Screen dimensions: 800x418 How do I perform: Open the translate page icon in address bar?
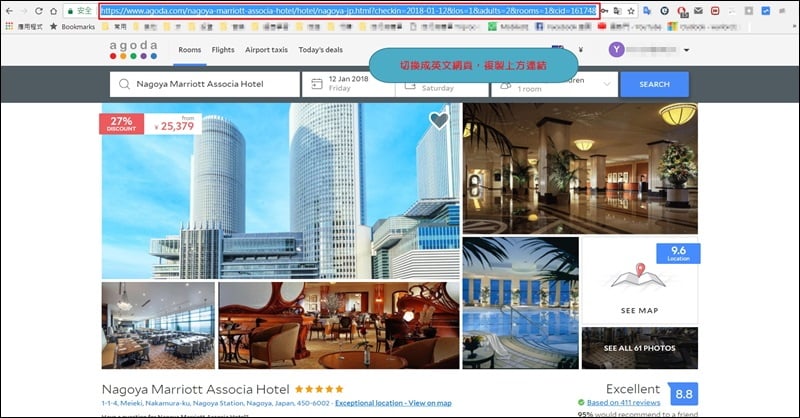point(617,11)
